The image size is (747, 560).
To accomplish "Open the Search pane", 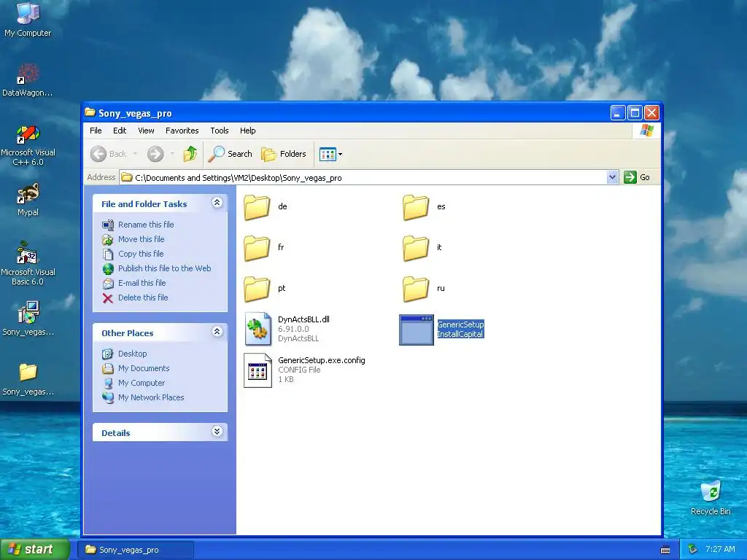I will [231, 154].
